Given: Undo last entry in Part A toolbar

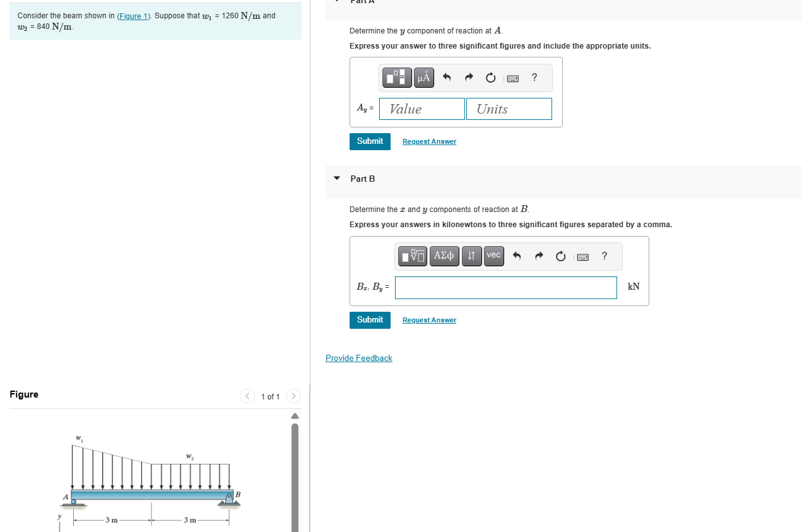Looking at the screenshot, I should (x=447, y=78).
